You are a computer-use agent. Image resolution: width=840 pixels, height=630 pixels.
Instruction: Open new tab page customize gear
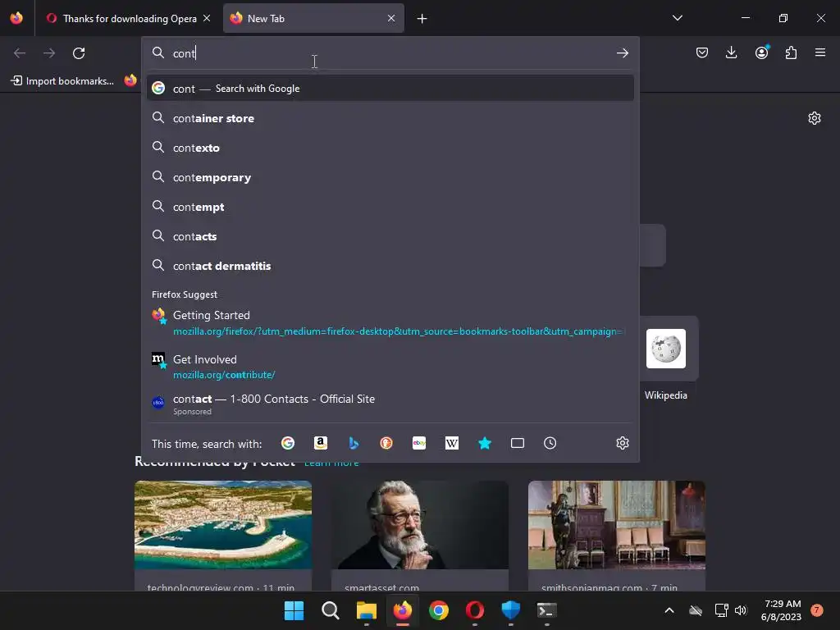tap(815, 118)
